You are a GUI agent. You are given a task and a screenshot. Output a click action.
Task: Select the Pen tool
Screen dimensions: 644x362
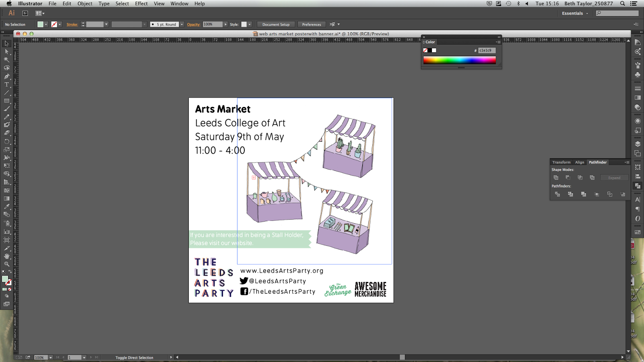tap(6, 76)
